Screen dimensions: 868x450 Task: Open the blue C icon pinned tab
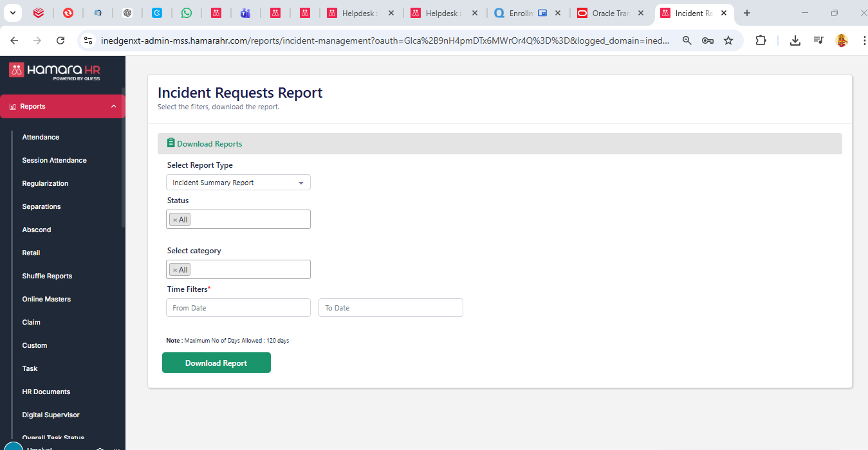click(157, 13)
